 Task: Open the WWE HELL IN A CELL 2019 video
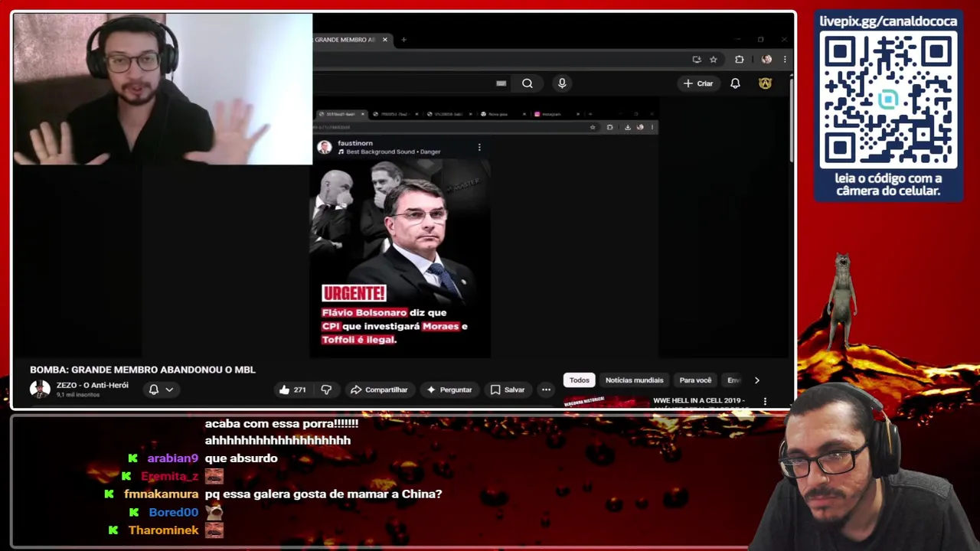(698, 400)
